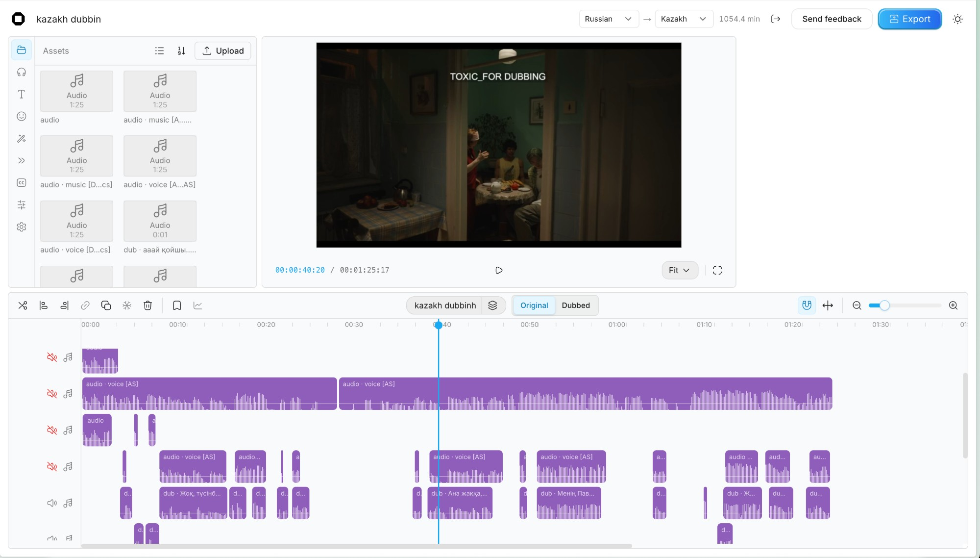Screen dimensions: 980x558
Task: Click the timeline zoom slider handle
Action: pyautogui.click(x=884, y=305)
